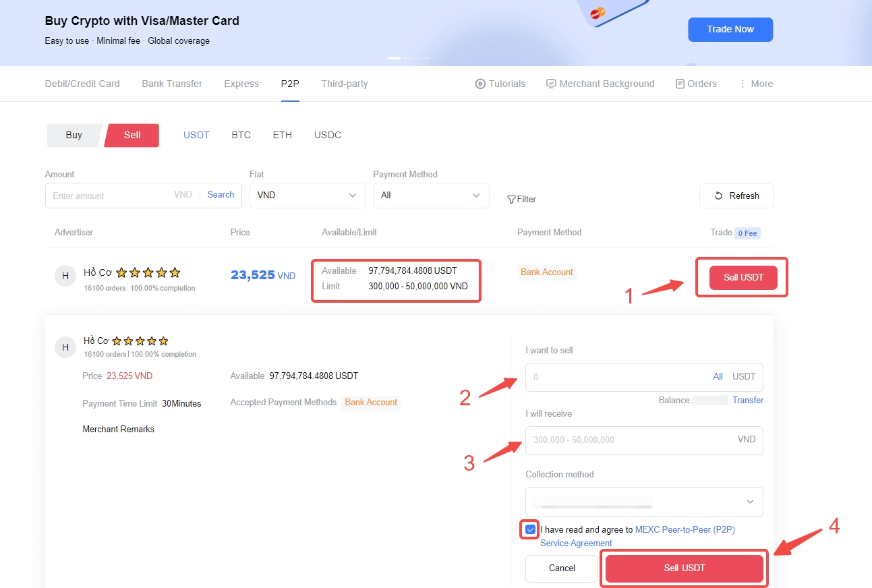Click the Merchant Background icon
This screenshot has height=588, width=872.
[x=551, y=84]
